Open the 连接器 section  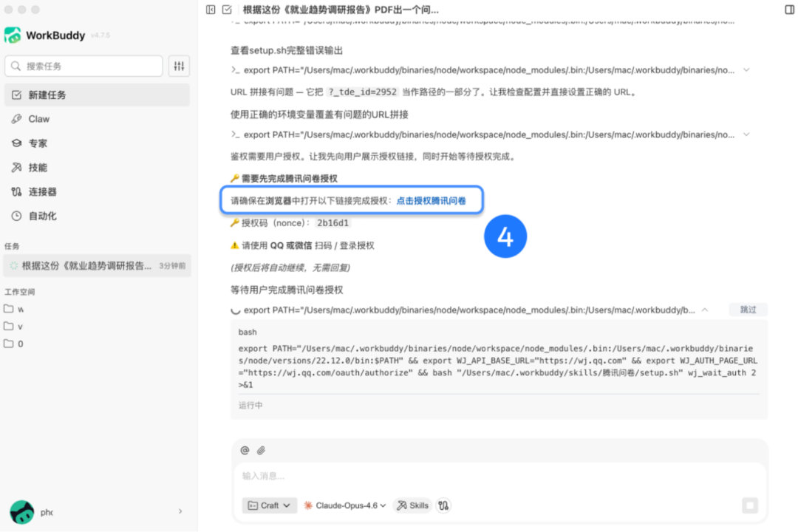click(x=97, y=192)
